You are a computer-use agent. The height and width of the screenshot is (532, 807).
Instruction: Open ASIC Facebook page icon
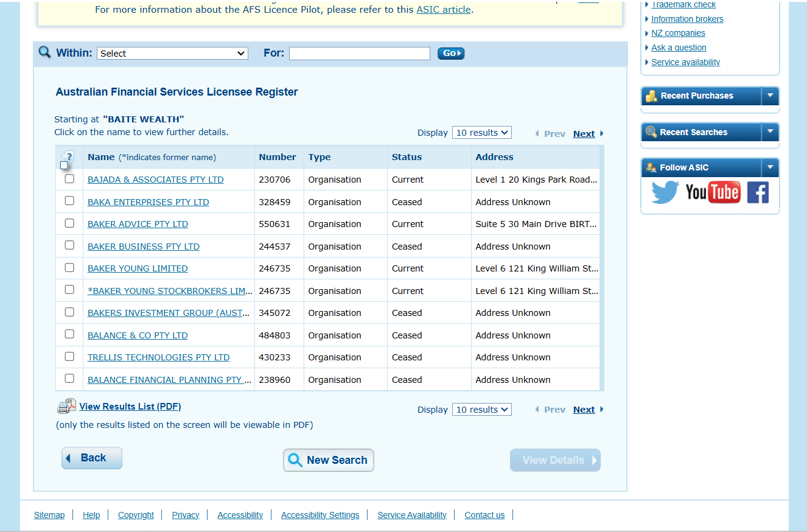click(758, 192)
